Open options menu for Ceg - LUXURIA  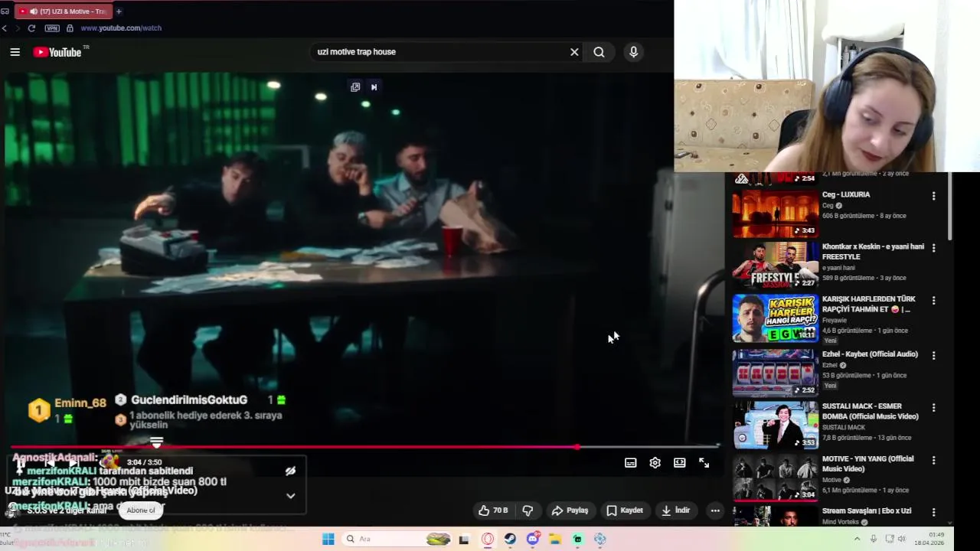(x=933, y=196)
